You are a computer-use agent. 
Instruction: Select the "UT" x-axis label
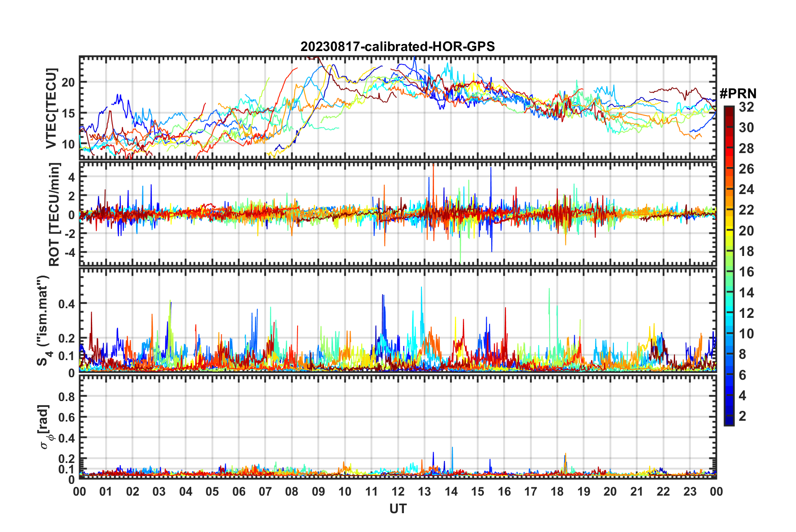398,509
